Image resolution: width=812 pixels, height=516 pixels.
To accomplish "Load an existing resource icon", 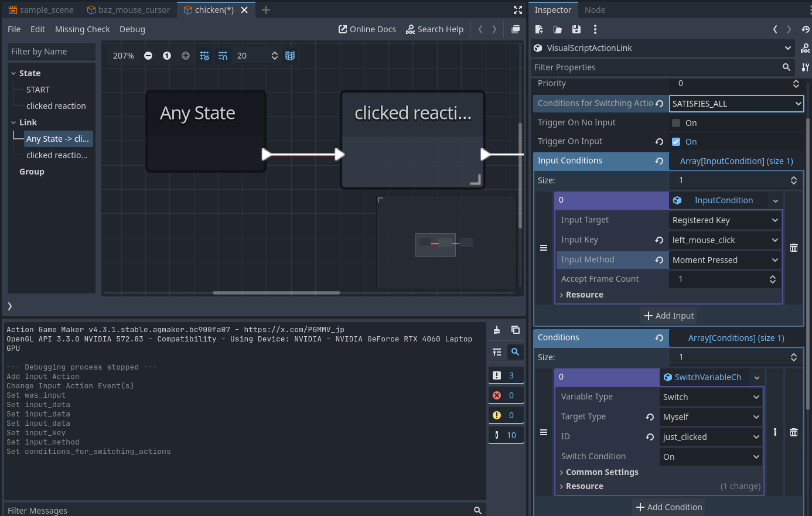I will [x=558, y=29].
